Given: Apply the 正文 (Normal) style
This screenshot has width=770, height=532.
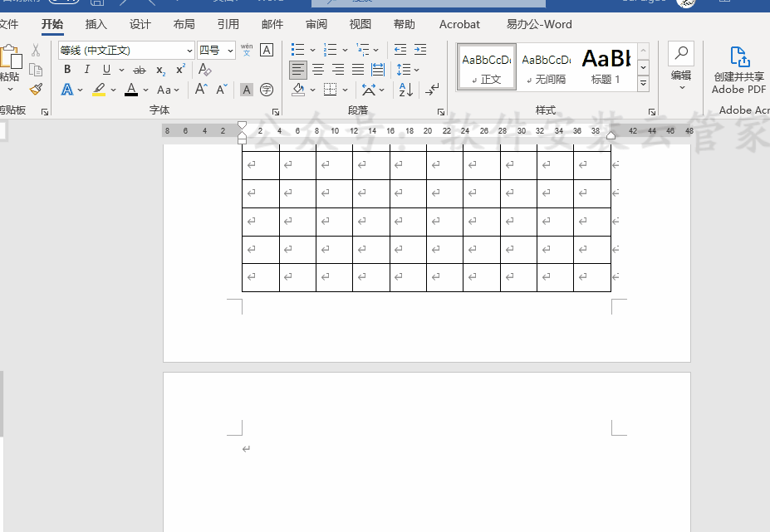Looking at the screenshot, I should click(487, 67).
